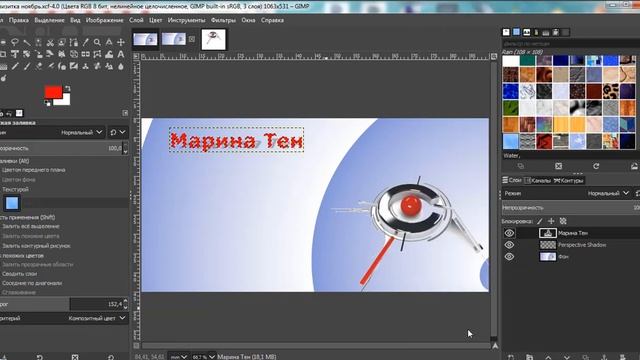Open the ruler unit mm dropdown
The image size is (640, 360).
click(x=179, y=357)
